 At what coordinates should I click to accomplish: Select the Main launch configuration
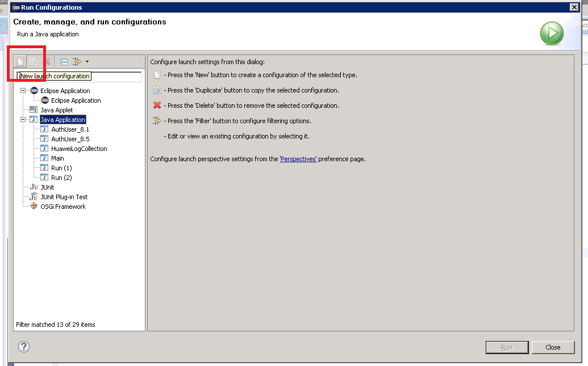pos(57,158)
